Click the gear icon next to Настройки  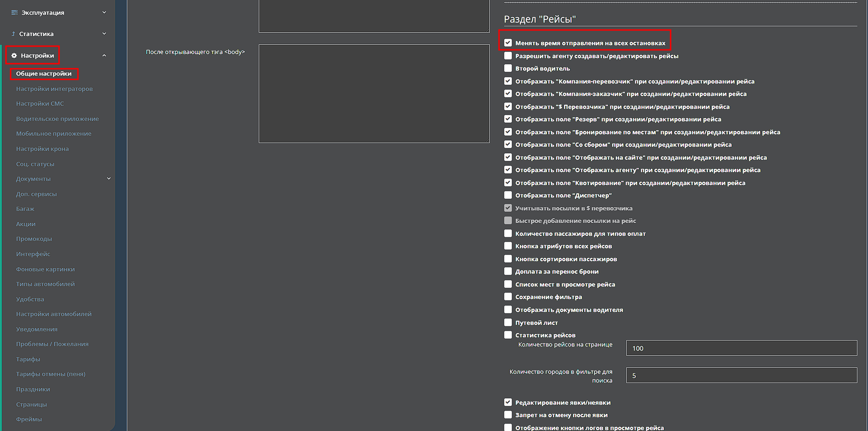click(14, 55)
